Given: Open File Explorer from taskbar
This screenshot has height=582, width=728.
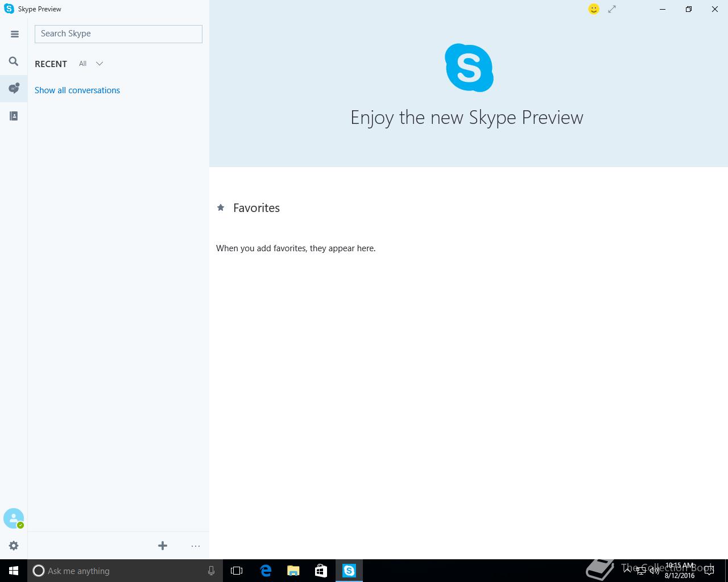Looking at the screenshot, I should 293,571.
